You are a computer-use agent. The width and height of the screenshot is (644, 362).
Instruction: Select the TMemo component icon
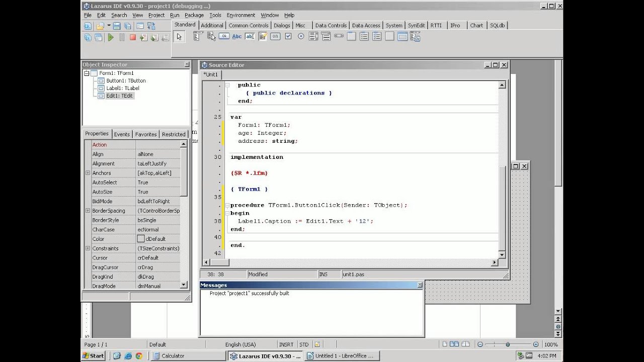point(262,36)
